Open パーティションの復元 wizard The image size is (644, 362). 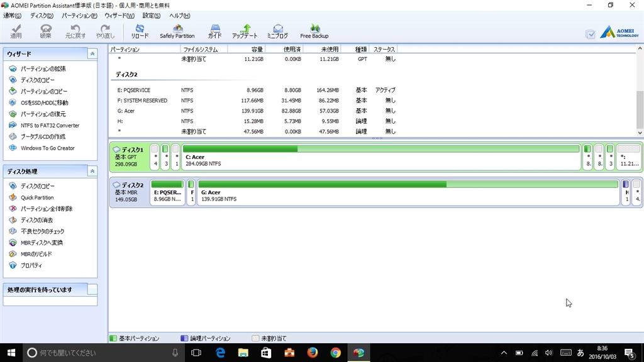tap(43, 114)
